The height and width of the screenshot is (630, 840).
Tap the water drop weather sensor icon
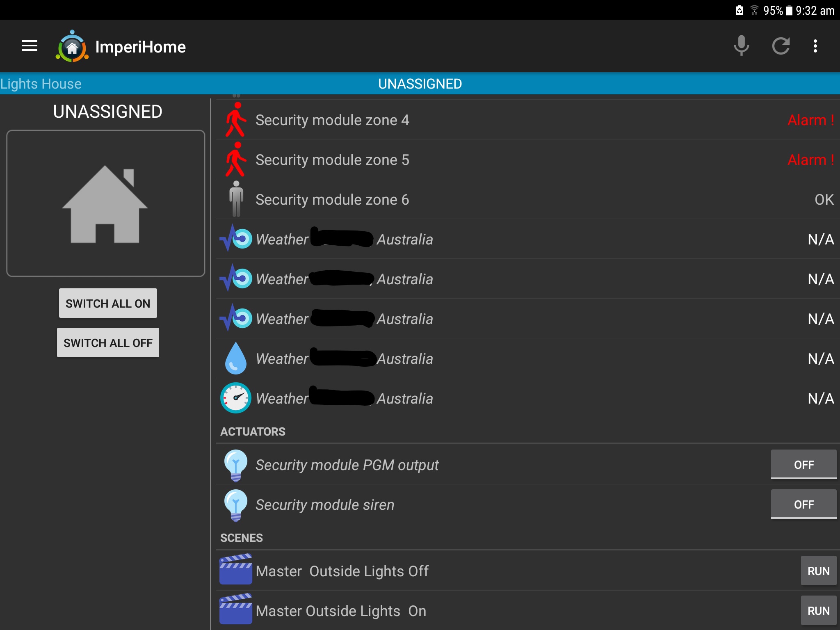tap(236, 358)
